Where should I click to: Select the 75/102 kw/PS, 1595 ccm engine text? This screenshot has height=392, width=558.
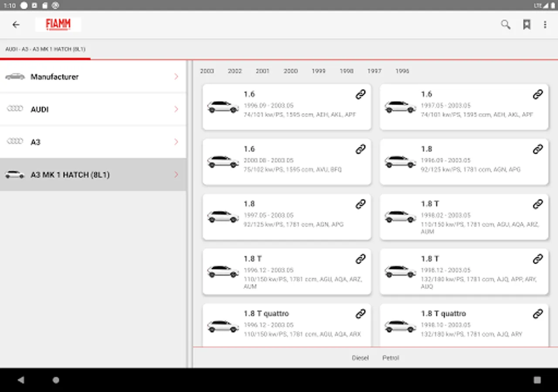pyautogui.click(x=293, y=169)
